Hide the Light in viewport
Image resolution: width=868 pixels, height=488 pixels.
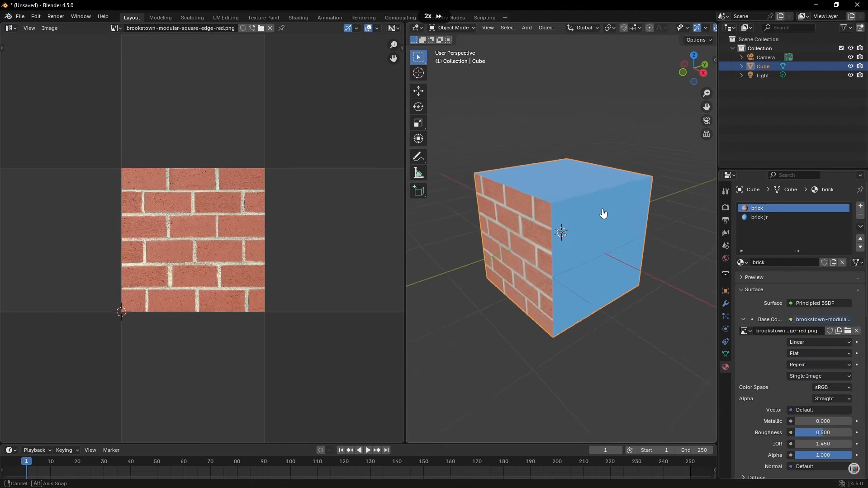point(850,76)
